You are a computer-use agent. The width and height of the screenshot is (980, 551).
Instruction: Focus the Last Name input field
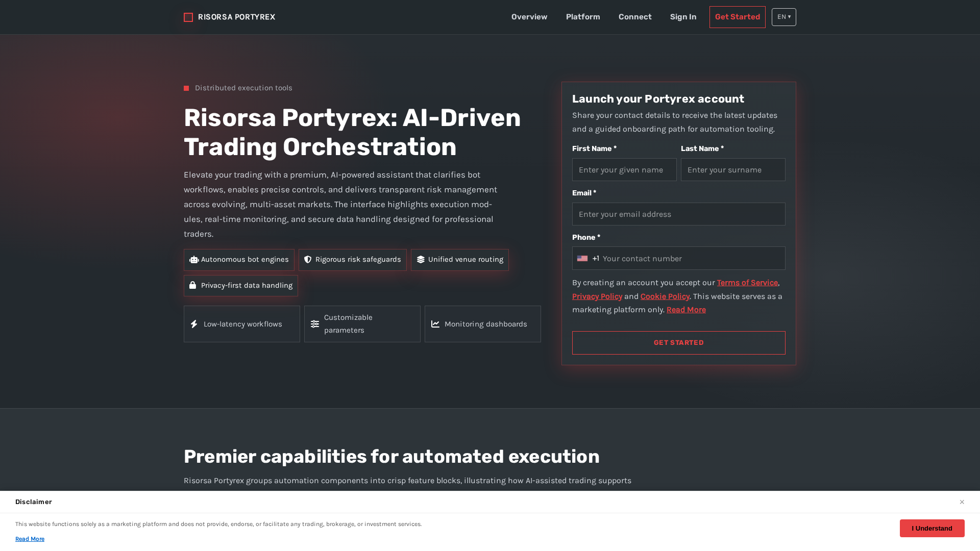[x=733, y=170]
